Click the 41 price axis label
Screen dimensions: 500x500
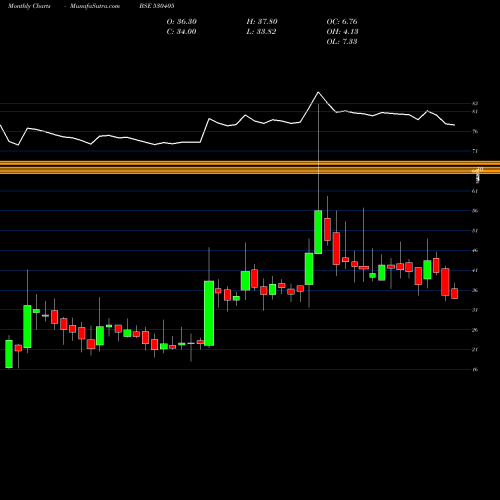[x=475, y=270]
